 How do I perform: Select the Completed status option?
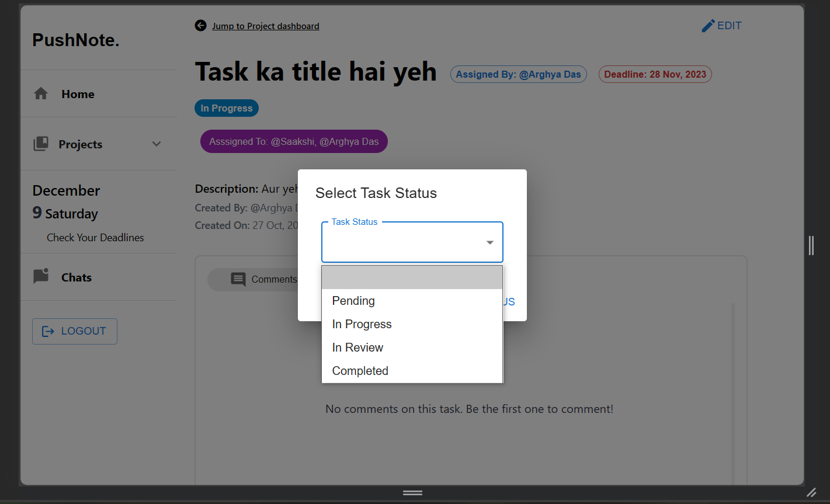pyautogui.click(x=360, y=370)
